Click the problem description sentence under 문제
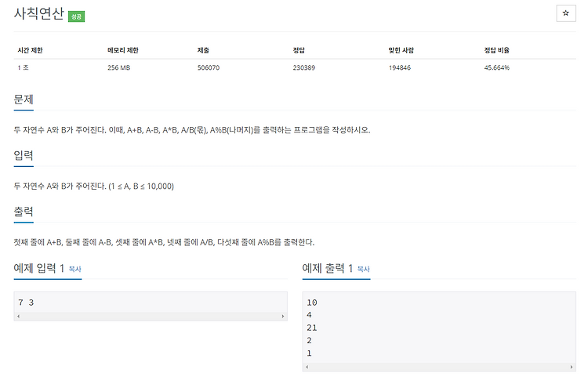This screenshot has width=588, height=384. click(x=192, y=130)
